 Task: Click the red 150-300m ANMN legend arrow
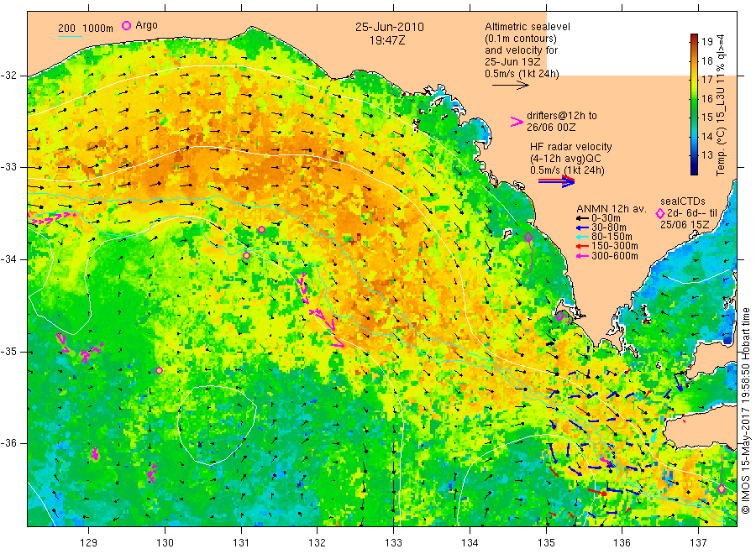point(582,246)
